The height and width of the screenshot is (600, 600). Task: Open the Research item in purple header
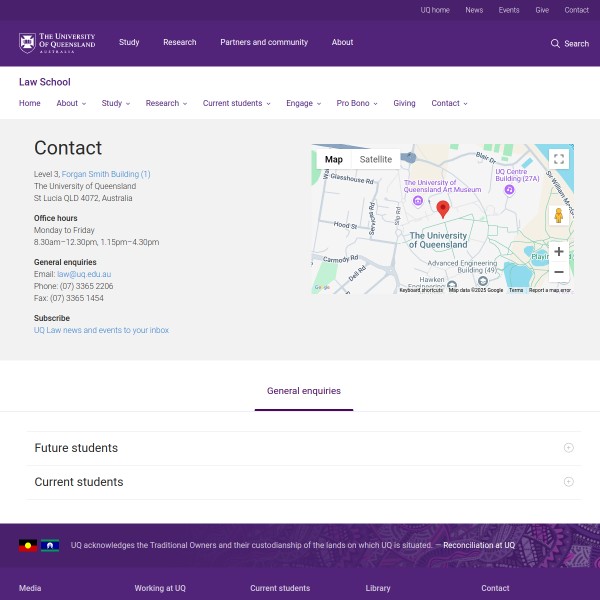180,43
